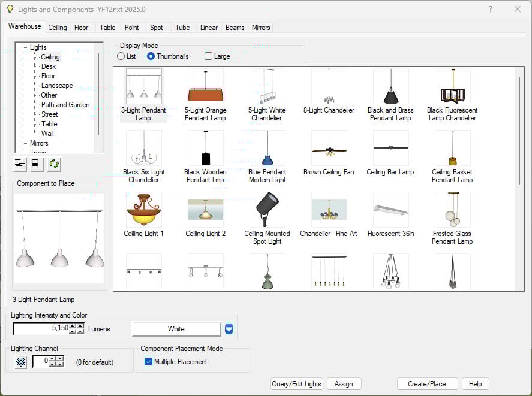Open Lighting Channel gear settings
Image resolution: width=532 pixels, height=396 pixels.
(x=21, y=362)
